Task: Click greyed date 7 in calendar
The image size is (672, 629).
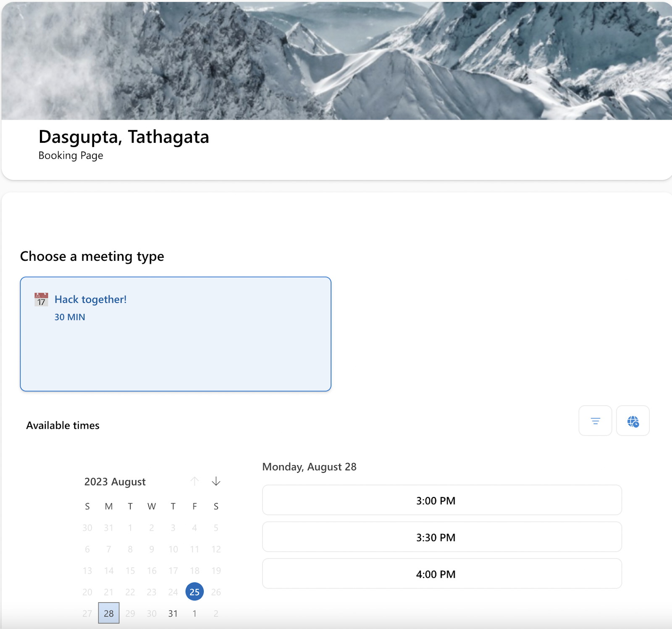Action: (x=109, y=549)
